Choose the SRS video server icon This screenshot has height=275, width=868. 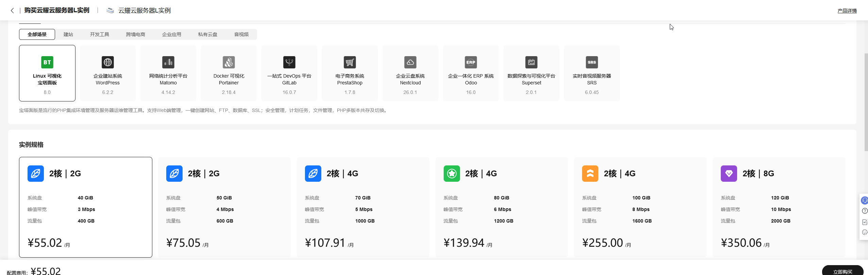592,62
